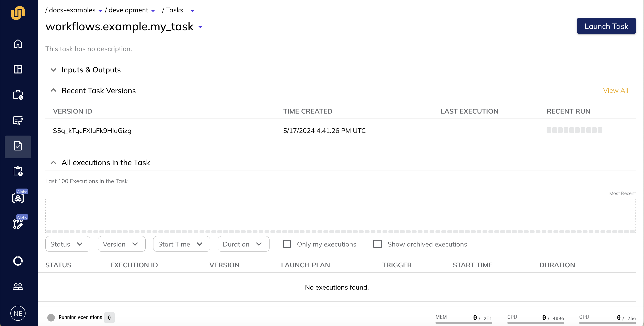Click Launch Task button

coord(606,26)
